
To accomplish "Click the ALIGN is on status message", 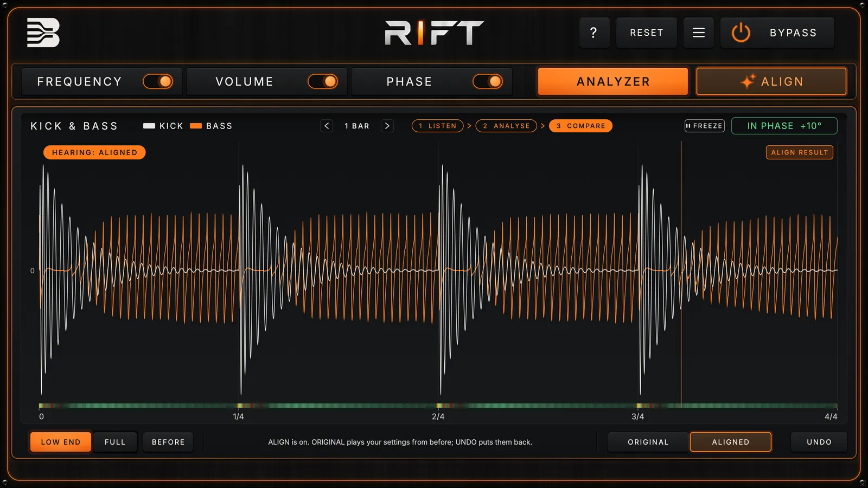I will [x=400, y=442].
